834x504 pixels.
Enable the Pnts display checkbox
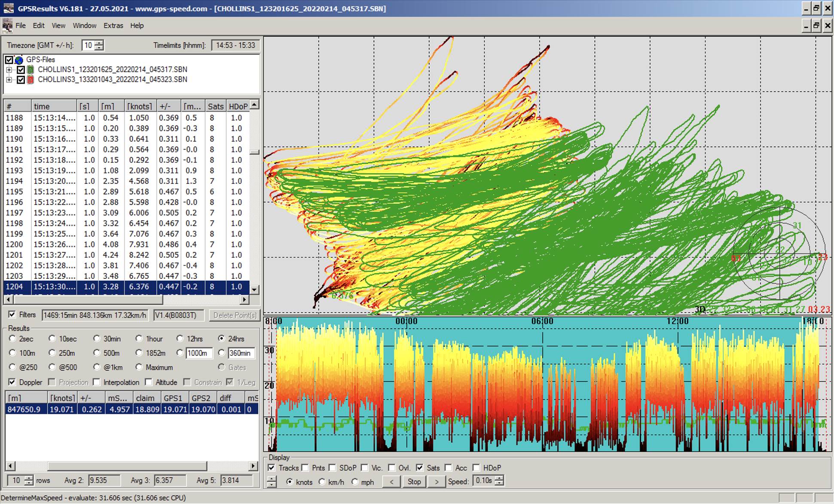(305, 468)
